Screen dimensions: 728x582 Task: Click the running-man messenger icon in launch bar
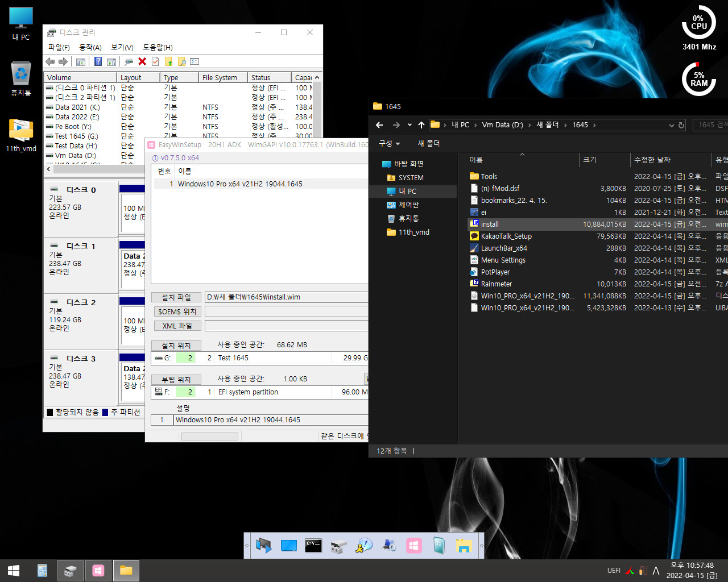point(363,546)
